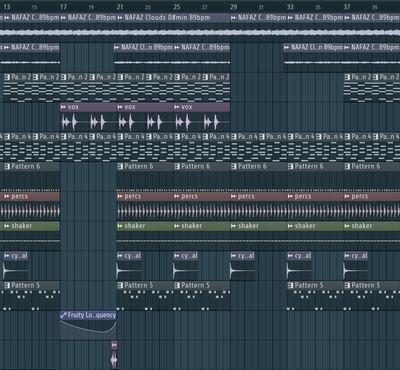Image resolution: width=400 pixels, height=370 pixels.
Task: Click bar 23 on the timeline ruler
Action: (x=148, y=7)
